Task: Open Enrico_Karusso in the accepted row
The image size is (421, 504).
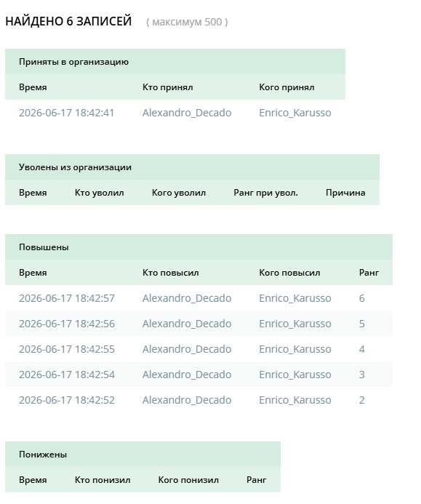Action: [x=294, y=113]
